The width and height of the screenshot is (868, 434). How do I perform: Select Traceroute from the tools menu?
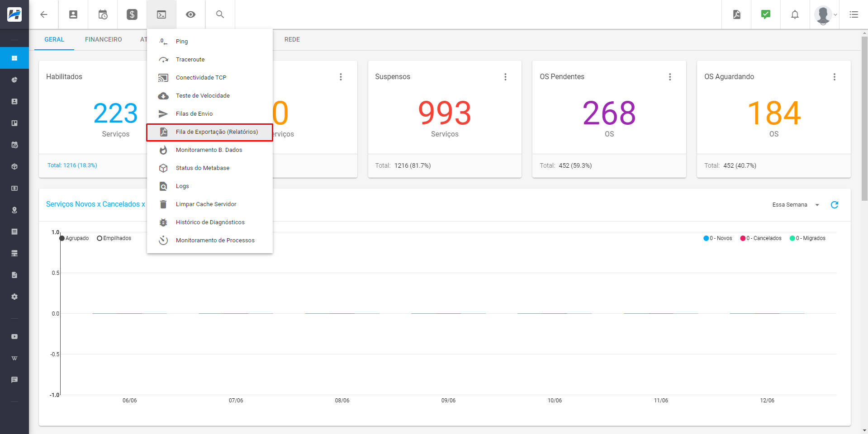pos(210,60)
